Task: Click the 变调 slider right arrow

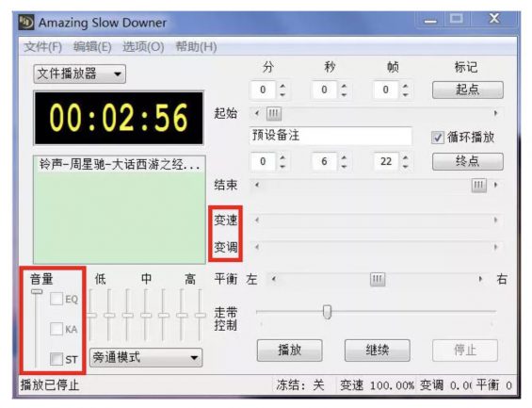Action: point(495,247)
